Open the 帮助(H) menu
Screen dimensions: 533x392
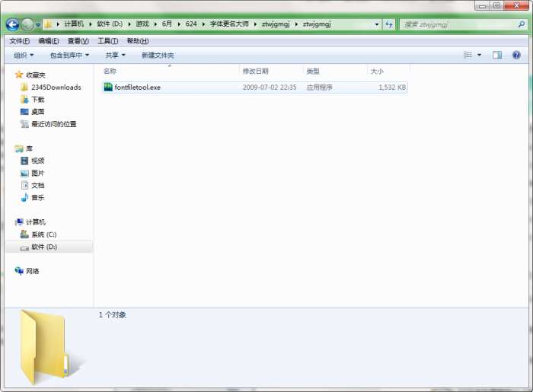click(x=137, y=41)
